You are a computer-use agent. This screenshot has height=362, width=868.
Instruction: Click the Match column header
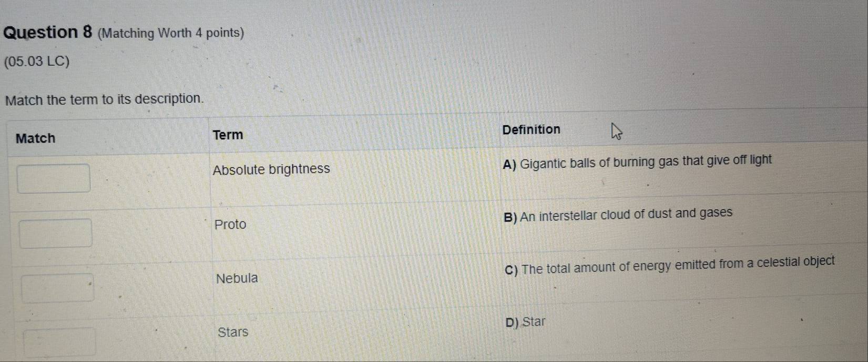click(x=35, y=138)
